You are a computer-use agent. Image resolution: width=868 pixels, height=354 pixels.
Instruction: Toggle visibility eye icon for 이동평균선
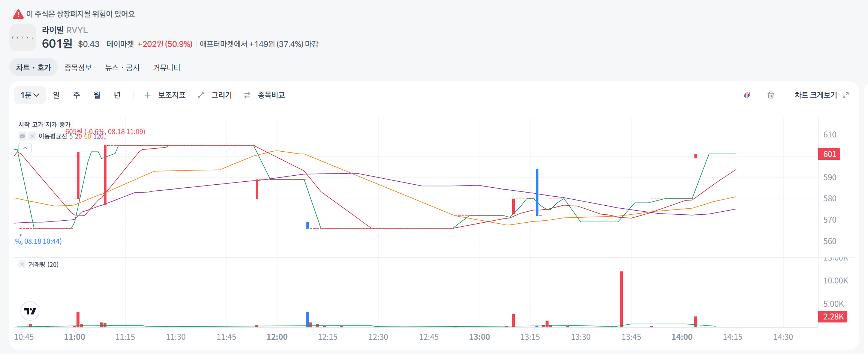(22, 136)
